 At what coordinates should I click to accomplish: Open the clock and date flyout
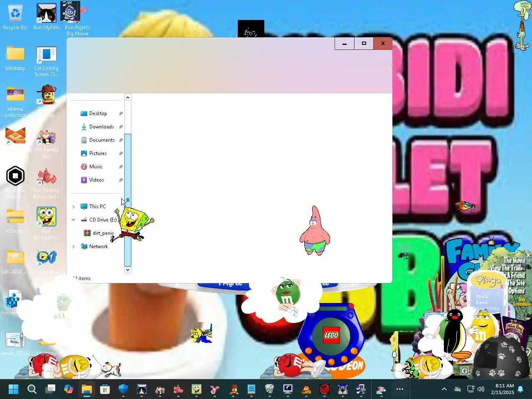[502, 389]
